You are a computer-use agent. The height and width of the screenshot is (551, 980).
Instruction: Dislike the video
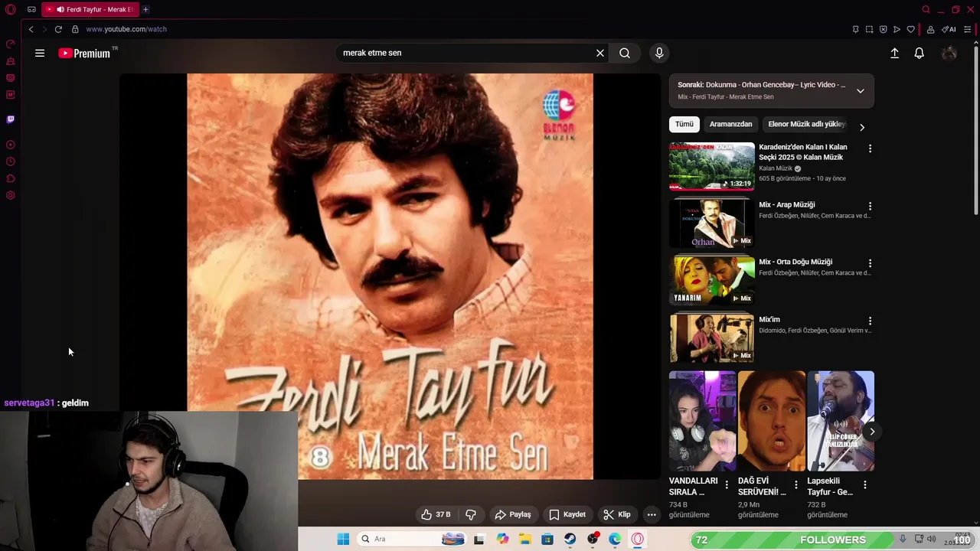coord(471,514)
